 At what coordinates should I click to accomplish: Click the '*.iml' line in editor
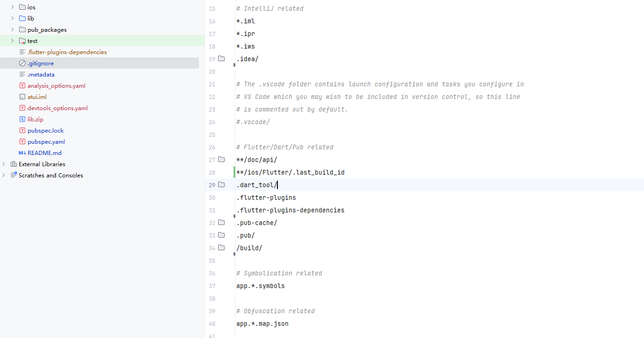pyautogui.click(x=246, y=21)
